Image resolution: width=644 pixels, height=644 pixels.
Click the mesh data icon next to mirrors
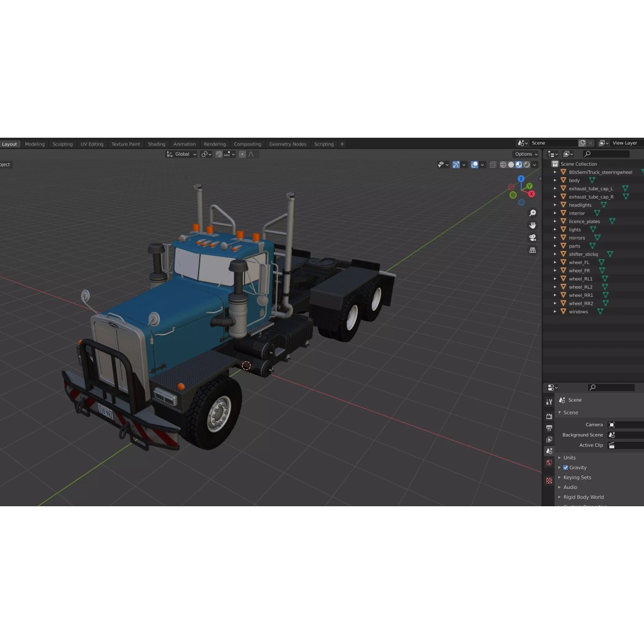tap(597, 237)
